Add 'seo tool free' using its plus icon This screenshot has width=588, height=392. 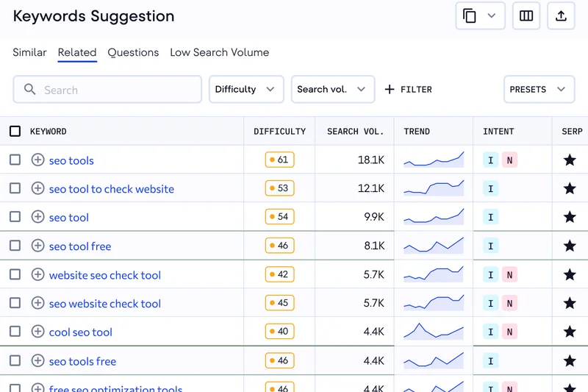pos(37,246)
